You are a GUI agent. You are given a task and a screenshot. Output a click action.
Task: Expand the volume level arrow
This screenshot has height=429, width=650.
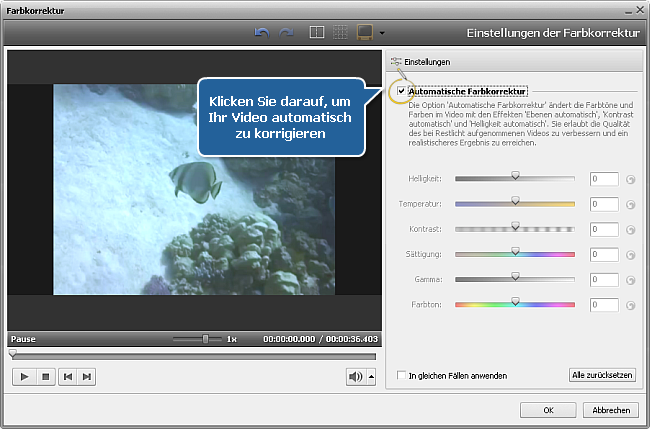pos(372,376)
